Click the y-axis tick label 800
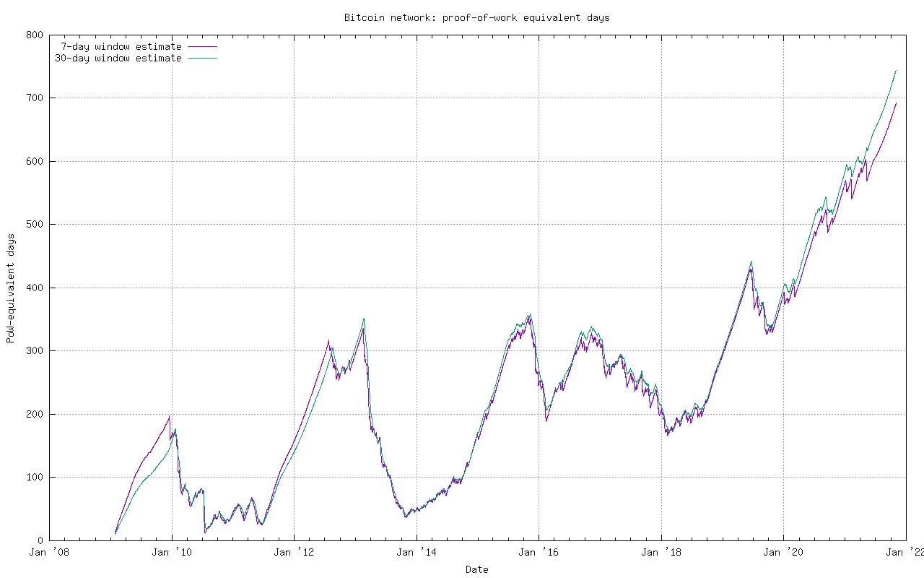The height and width of the screenshot is (578, 924). tap(35, 35)
